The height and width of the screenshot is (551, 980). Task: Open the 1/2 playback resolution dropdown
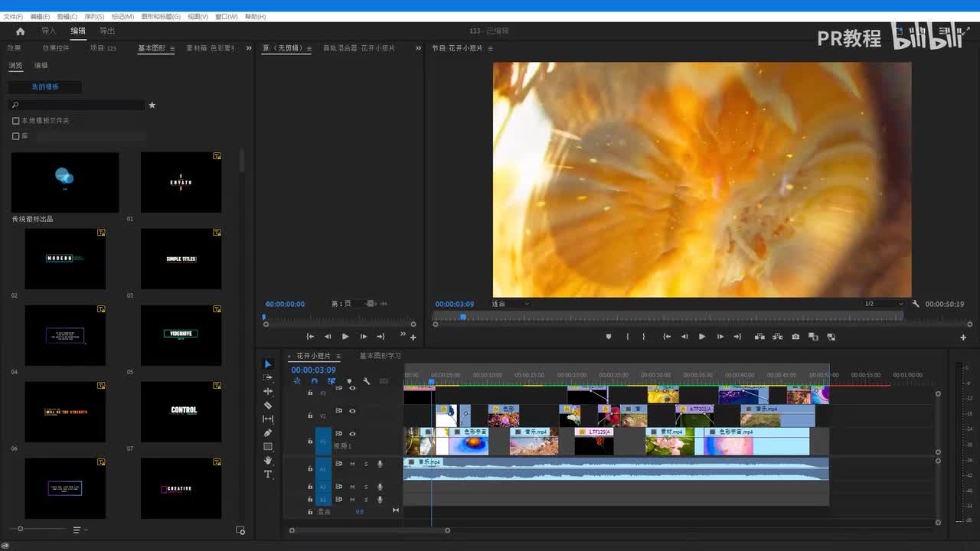884,304
